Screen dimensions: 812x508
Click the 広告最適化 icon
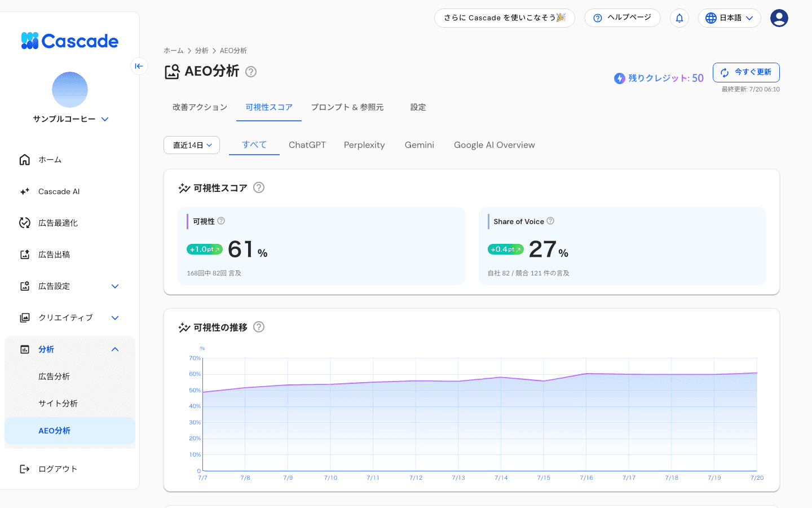(25, 223)
